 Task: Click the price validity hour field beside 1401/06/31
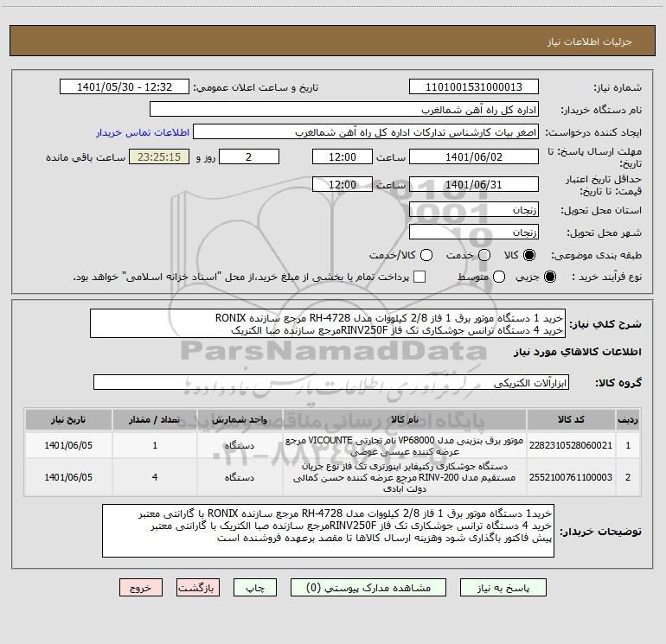343,184
